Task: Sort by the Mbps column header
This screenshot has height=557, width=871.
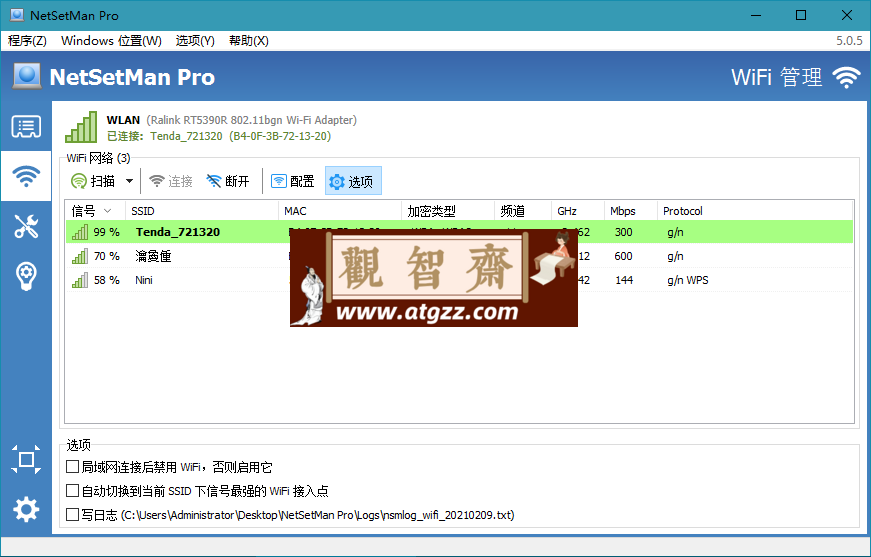Action: (x=631, y=211)
